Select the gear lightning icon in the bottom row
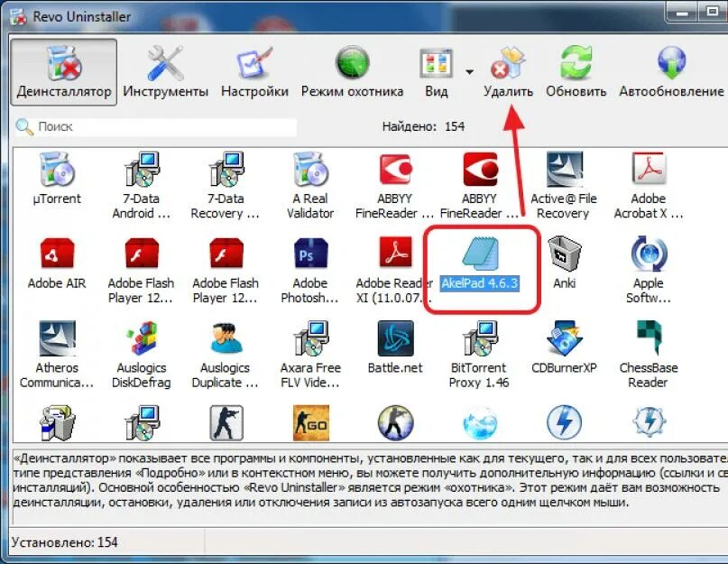 650,422
